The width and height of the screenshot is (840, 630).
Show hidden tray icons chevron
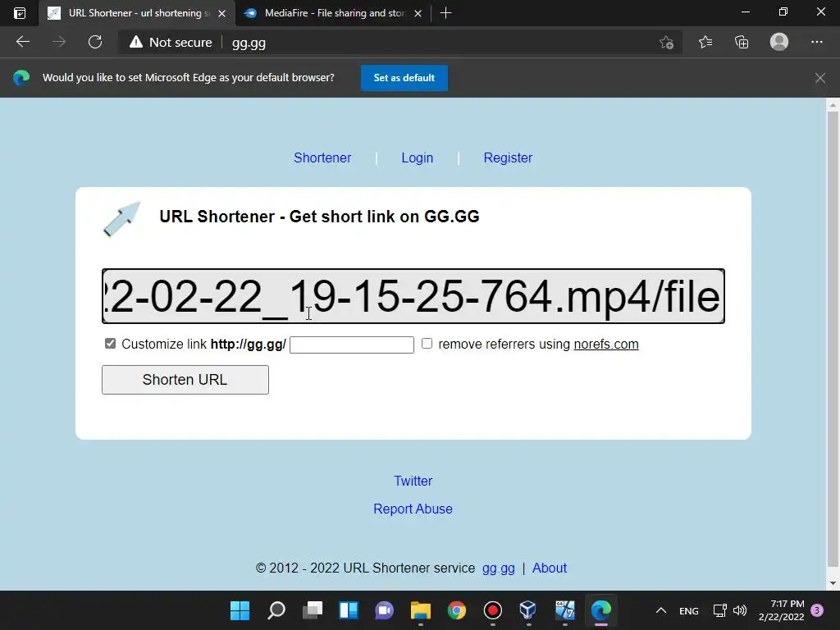click(x=661, y=610)
